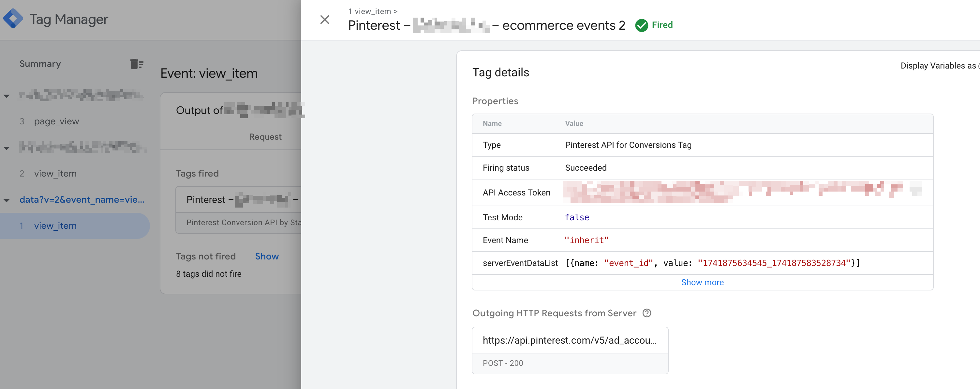This screenshot has height=389, width=980.
Task: Close the tag details panel
Action: [324, 20]
